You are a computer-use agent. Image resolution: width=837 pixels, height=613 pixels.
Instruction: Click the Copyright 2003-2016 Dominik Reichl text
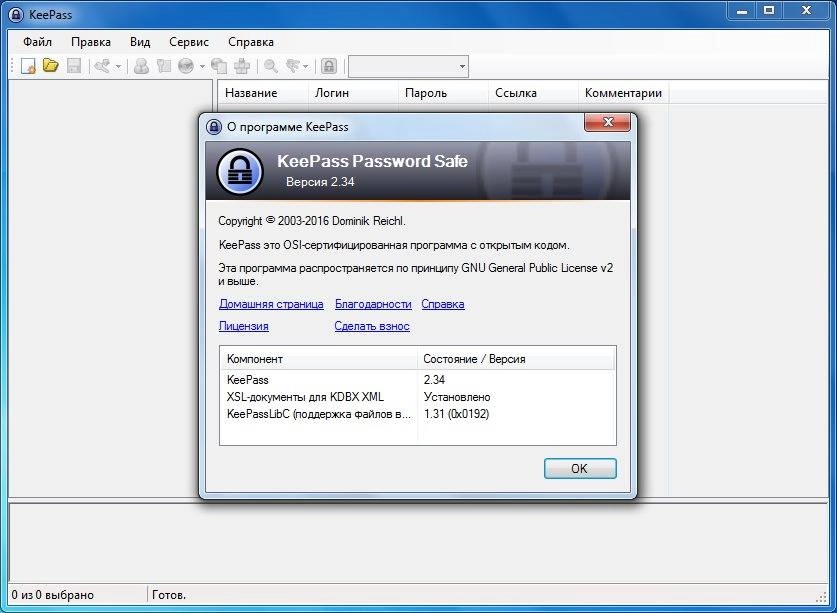pos(312,221)
